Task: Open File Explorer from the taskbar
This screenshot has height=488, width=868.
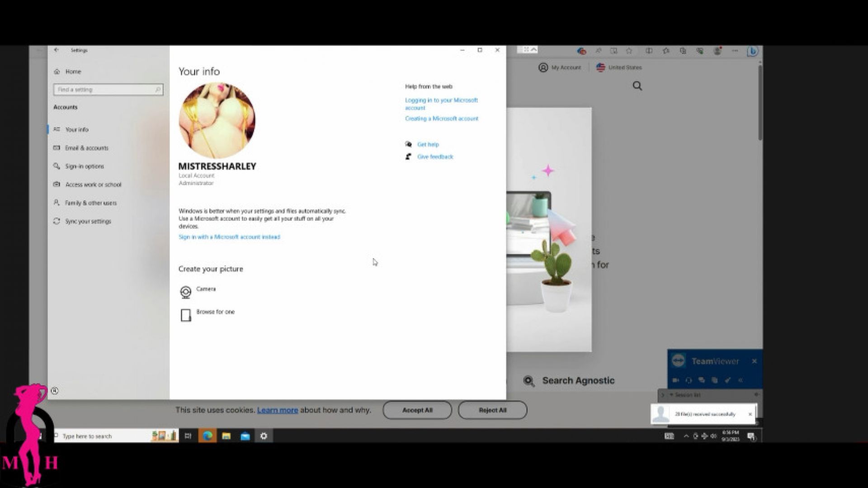Action: [x=226, y=436]
